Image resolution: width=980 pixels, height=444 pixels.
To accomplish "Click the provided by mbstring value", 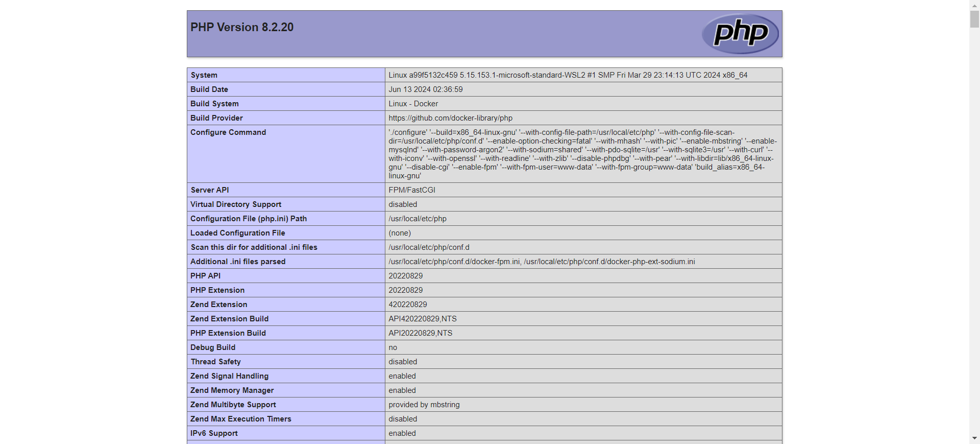I will pos(424,405).
